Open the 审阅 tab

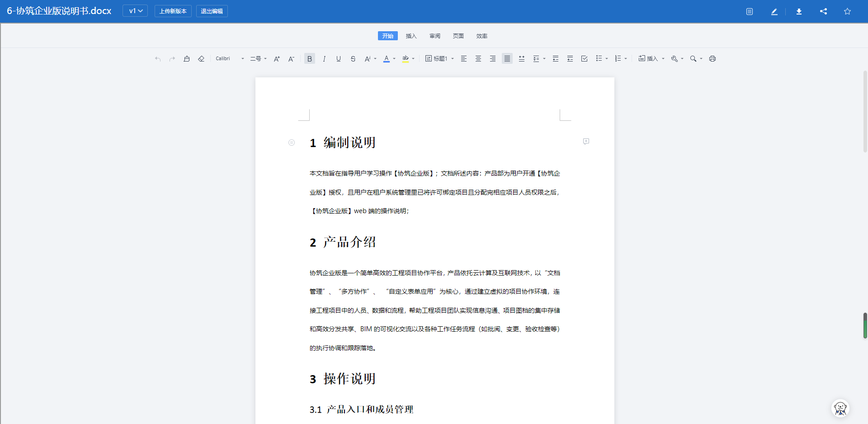(434, 36)
